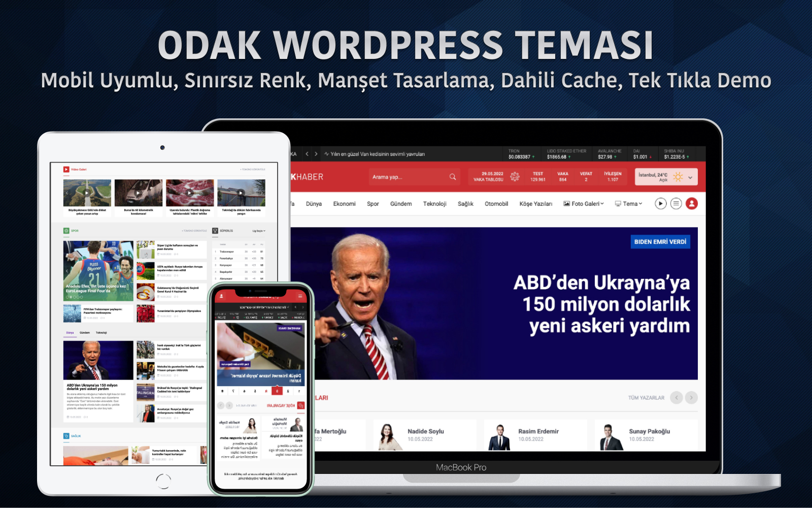This screenshot has height=508, width=812.
Task: Switch to Teknoloji tab on tablet
Action: 101,333
